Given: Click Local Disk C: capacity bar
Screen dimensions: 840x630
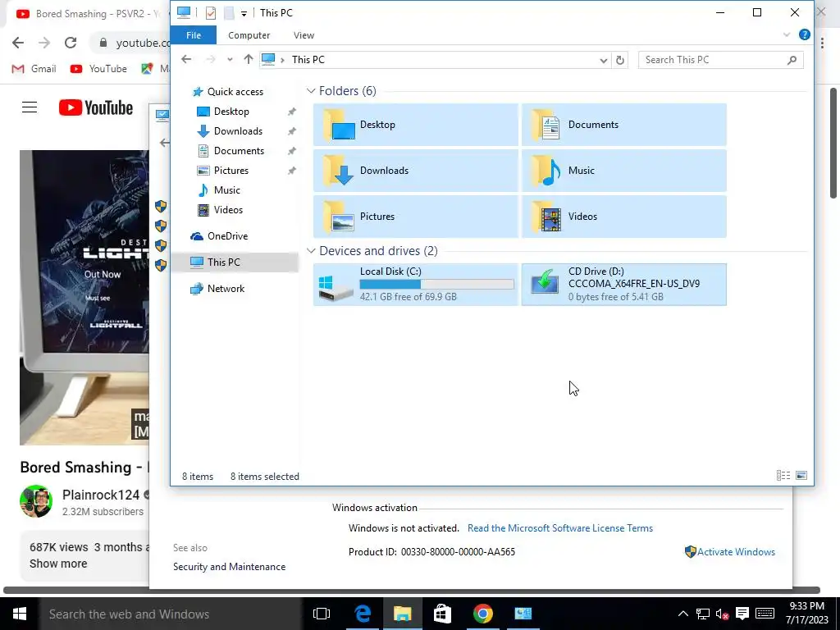Looking at the screenshot, I should [436, 285].
